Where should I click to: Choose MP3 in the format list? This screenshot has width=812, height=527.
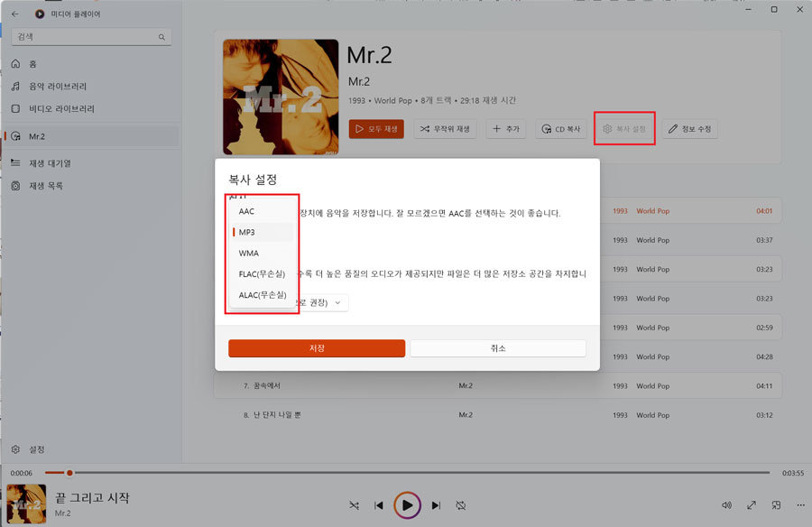(x=247, y=232)
